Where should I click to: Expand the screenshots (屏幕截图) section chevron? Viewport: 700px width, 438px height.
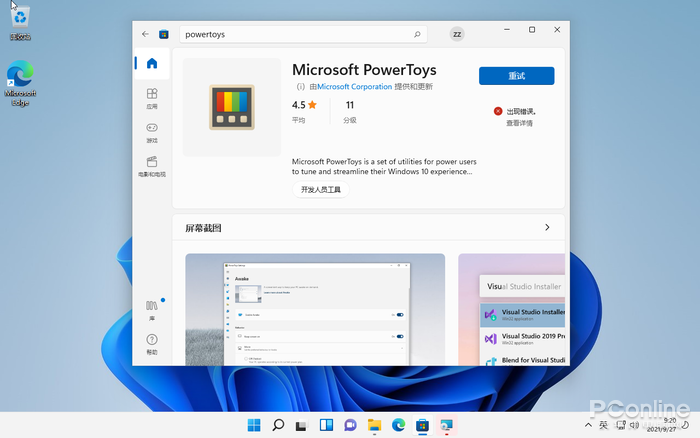(x=547, y=227)
